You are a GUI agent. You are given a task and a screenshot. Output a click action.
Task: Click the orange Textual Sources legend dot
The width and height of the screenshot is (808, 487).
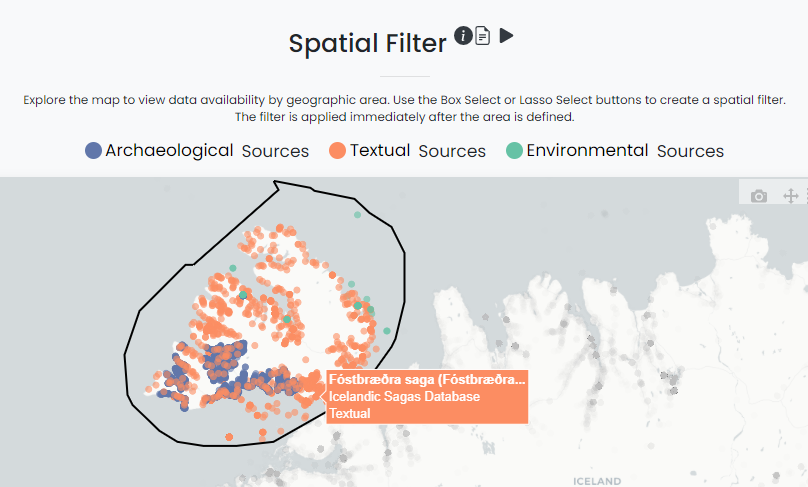tap(338, 151)
